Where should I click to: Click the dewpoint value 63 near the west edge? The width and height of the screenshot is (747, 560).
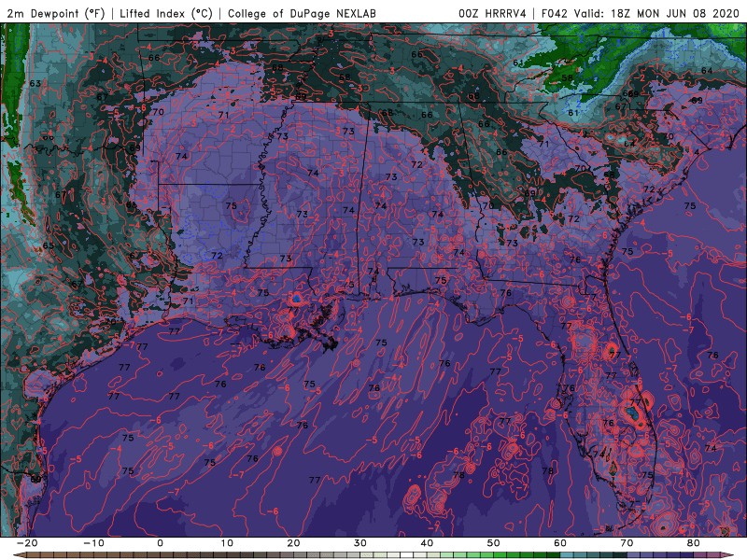tap(35, 84)
